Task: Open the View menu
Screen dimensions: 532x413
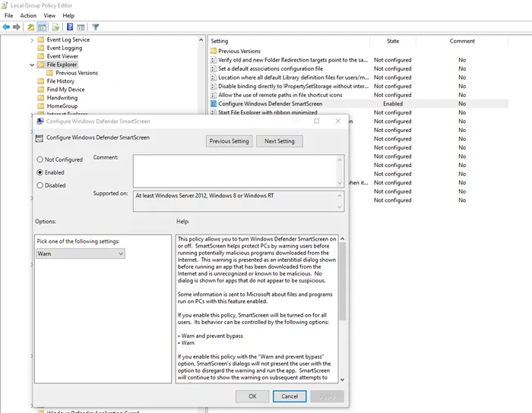Action: 49,16
